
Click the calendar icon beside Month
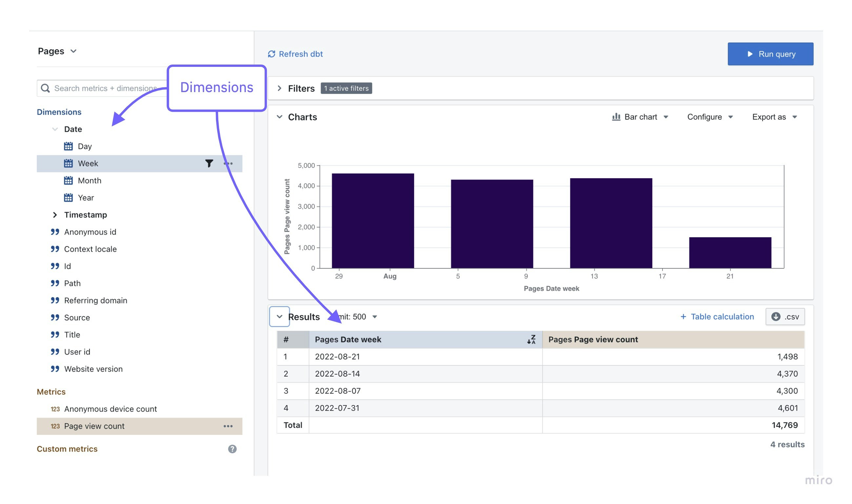coord(68,180)
